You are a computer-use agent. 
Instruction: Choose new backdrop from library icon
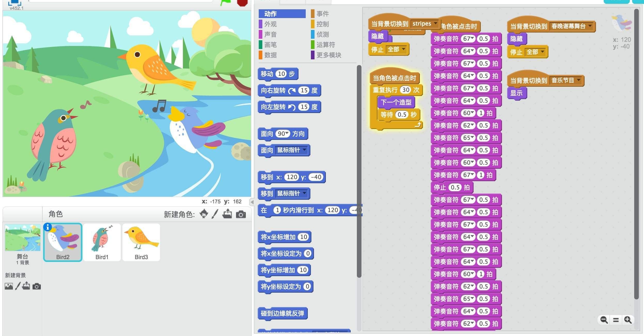tap(9, 286)
